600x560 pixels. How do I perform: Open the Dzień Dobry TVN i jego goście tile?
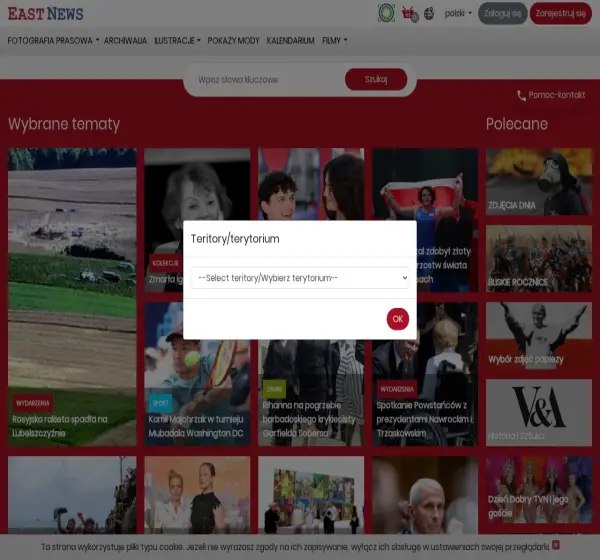tap(539, 490)
